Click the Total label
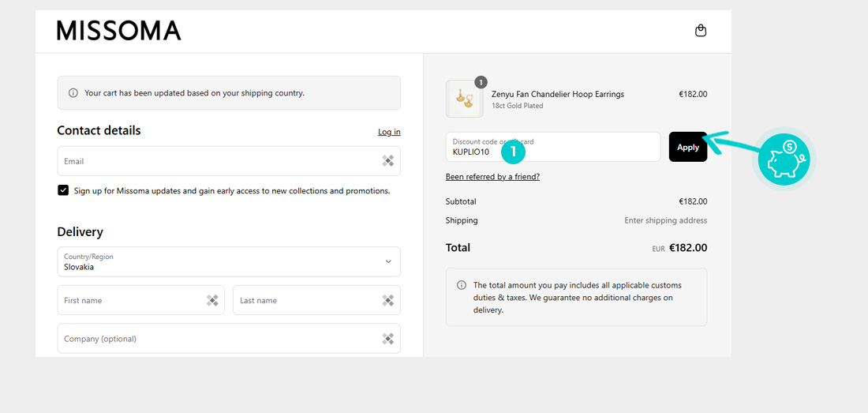This screenshot has width=868, height=413. [x=458, y=247]
